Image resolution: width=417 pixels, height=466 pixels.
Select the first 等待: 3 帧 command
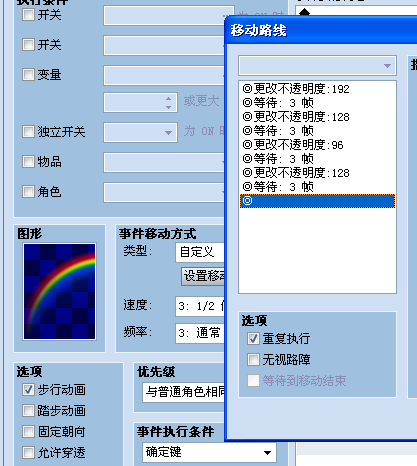click(x=317, y=103)
